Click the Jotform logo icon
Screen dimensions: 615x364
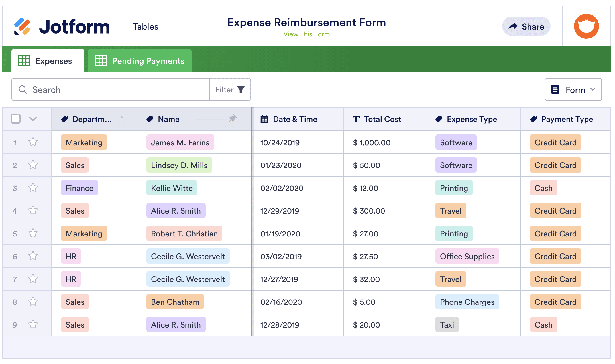(22, 26)
